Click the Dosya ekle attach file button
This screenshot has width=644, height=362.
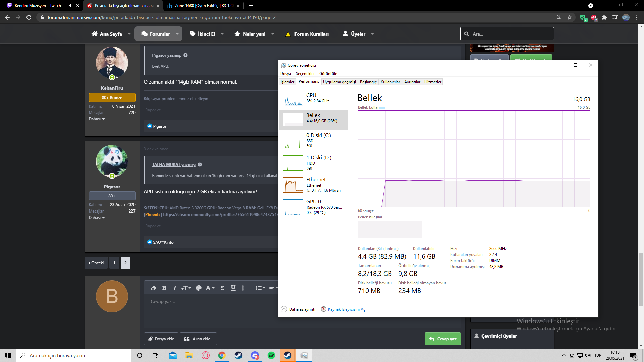click(x=161, y=339)
